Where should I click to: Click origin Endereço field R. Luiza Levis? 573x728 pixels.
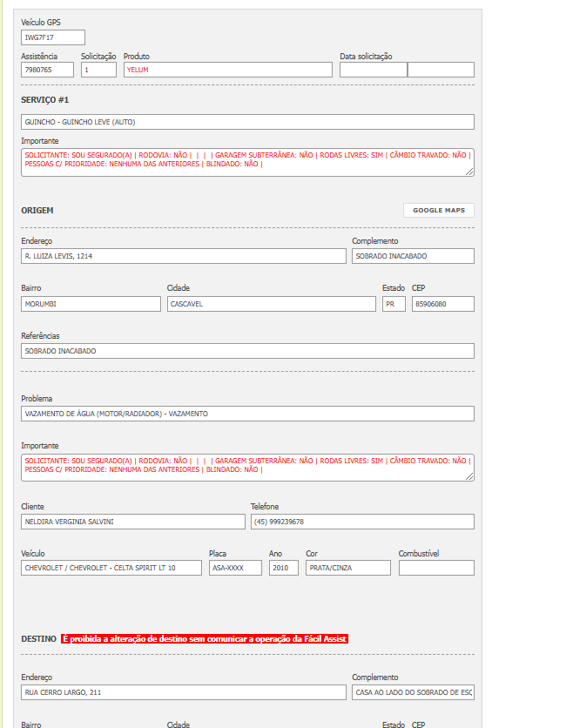pos(184,256)
